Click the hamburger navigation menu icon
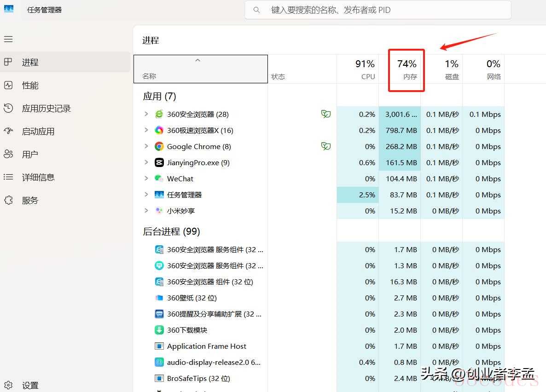 (8, 40)
